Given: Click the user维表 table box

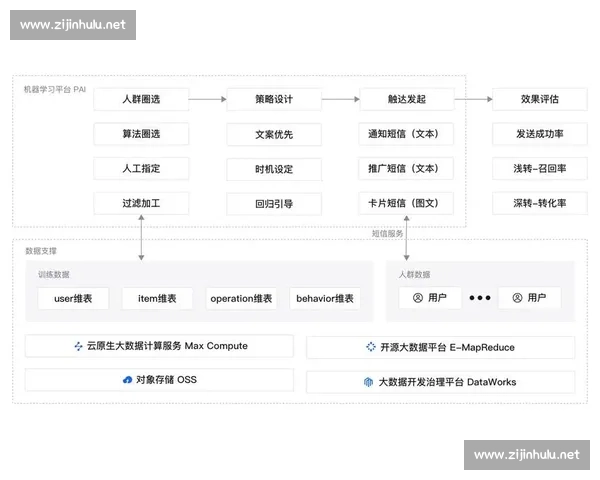Looking at the screenshot, I should click(72, 298).
